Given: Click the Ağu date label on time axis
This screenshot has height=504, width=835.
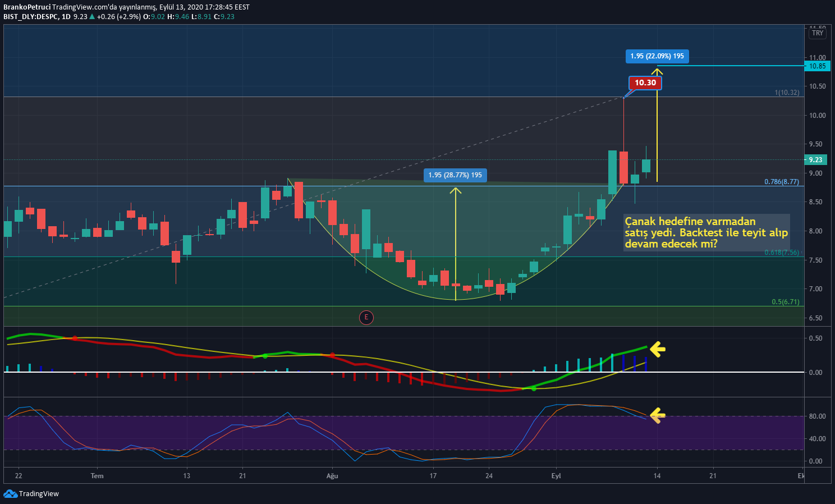Looking at the screenshot, I should (332, 476).
